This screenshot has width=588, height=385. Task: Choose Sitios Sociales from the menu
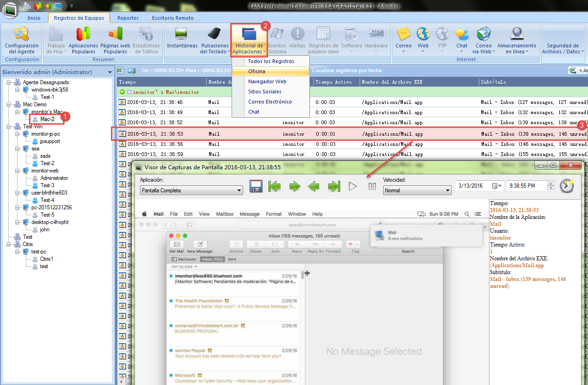(x=271, y=92)
